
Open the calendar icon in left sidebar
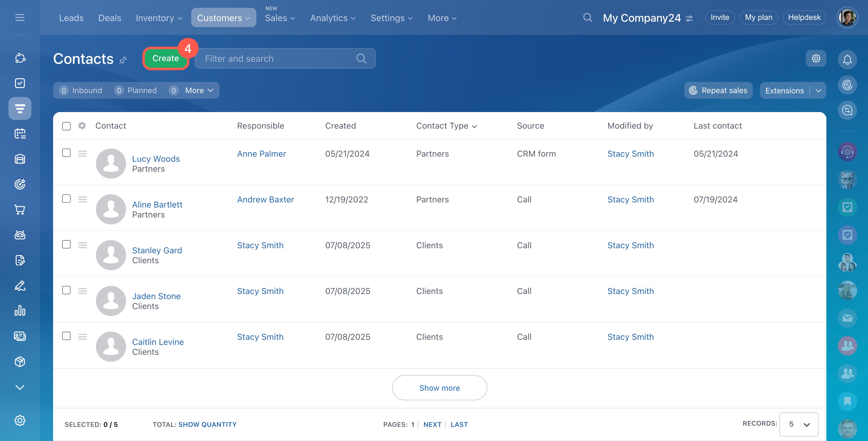click(x=20, y=134)
